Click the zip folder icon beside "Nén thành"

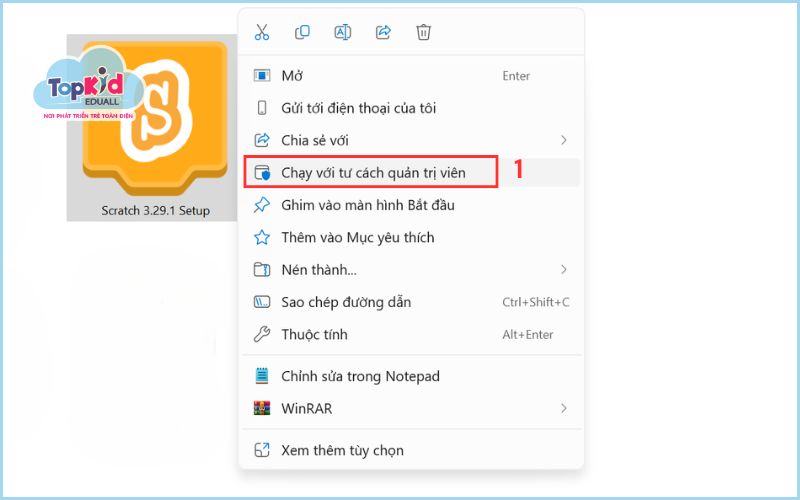coord(262,269)
